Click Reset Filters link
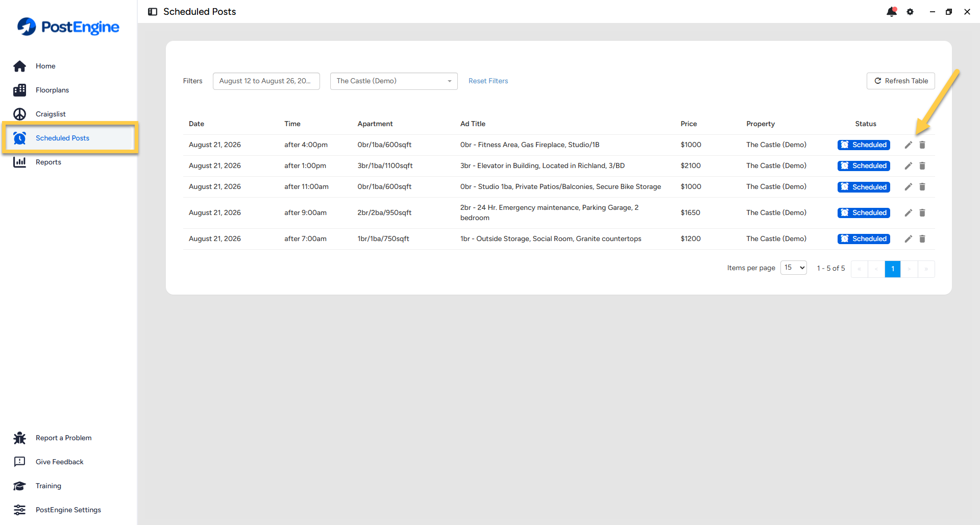 coord(488,81)
